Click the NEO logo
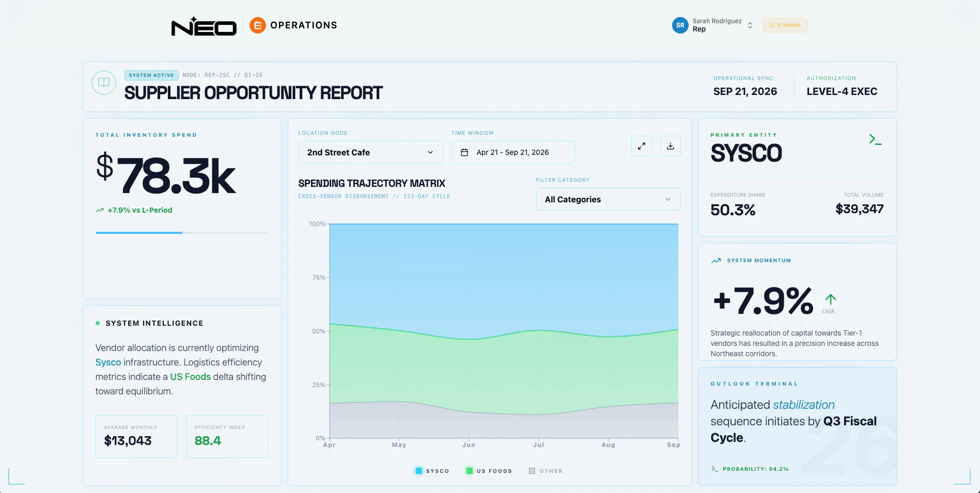The height and width of the screenshot is (493, 980). 204,26
